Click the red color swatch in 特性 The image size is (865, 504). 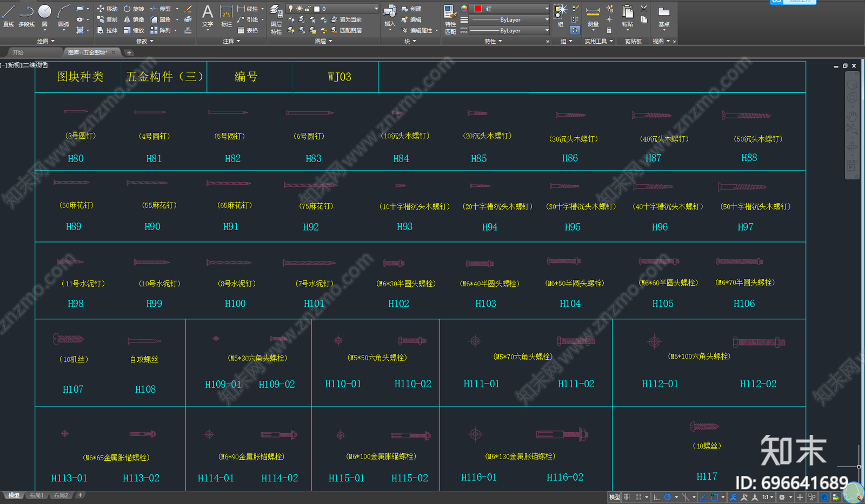coord(478,9)
